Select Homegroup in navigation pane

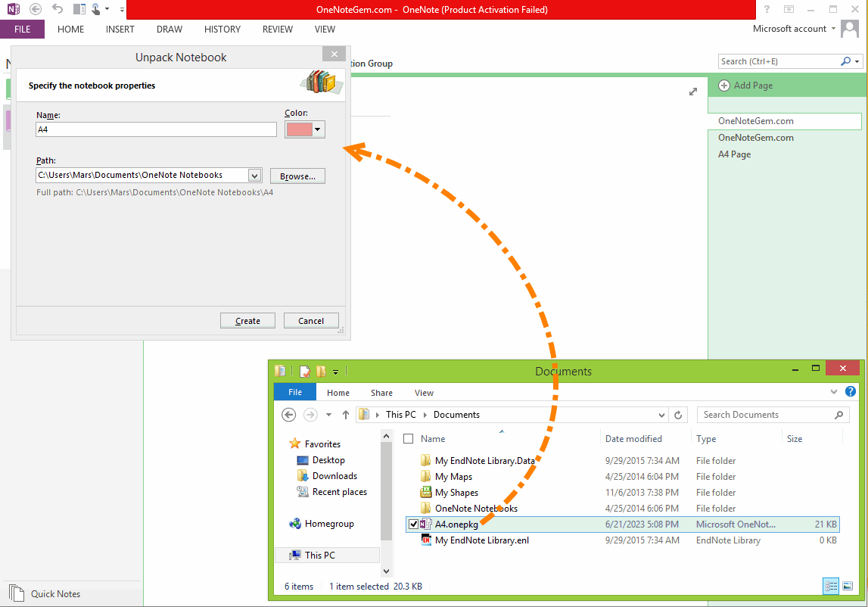(x=329, y=524)
